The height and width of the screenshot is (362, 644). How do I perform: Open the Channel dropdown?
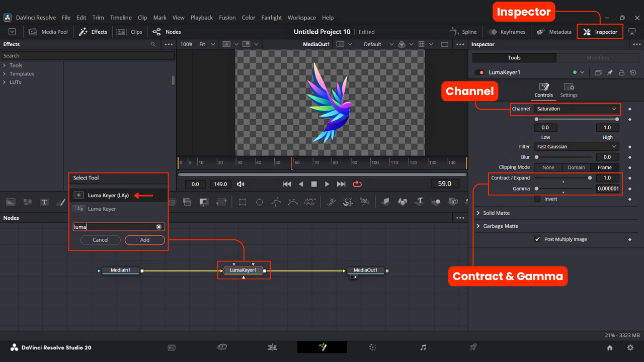(576, 109)
